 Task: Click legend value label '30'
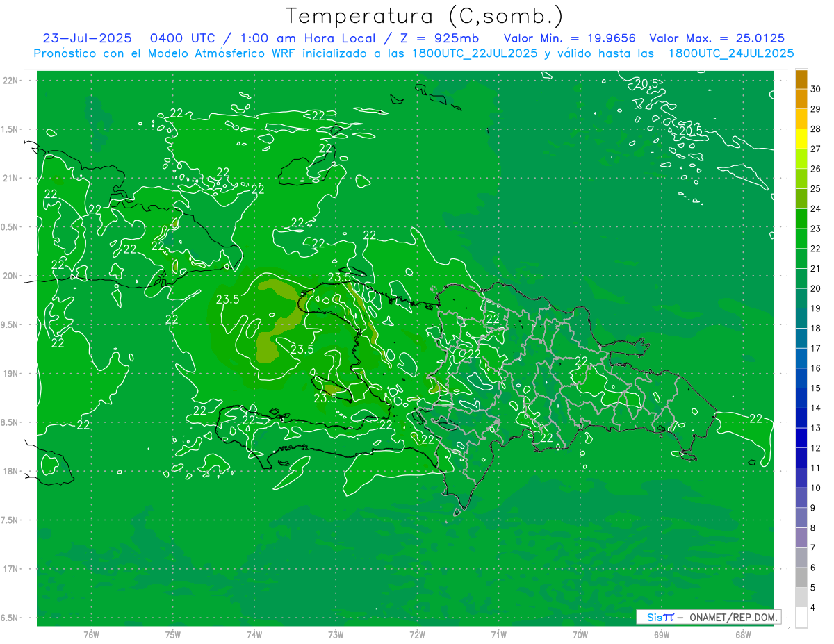[x=816, y=89]
